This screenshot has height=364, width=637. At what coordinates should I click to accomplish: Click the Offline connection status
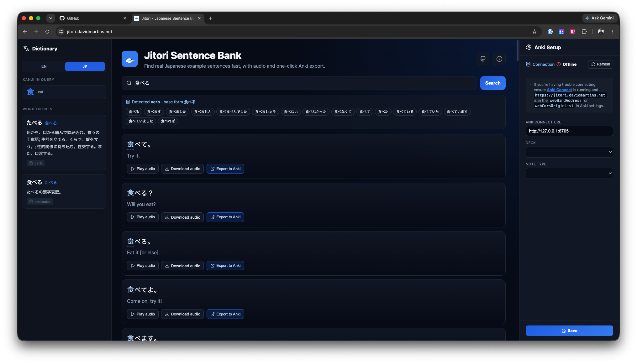[x=566, y=64]
